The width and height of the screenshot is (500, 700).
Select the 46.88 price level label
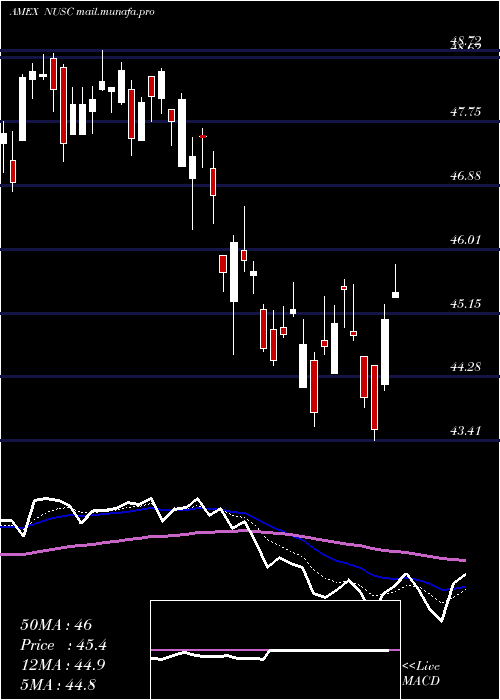466,175
